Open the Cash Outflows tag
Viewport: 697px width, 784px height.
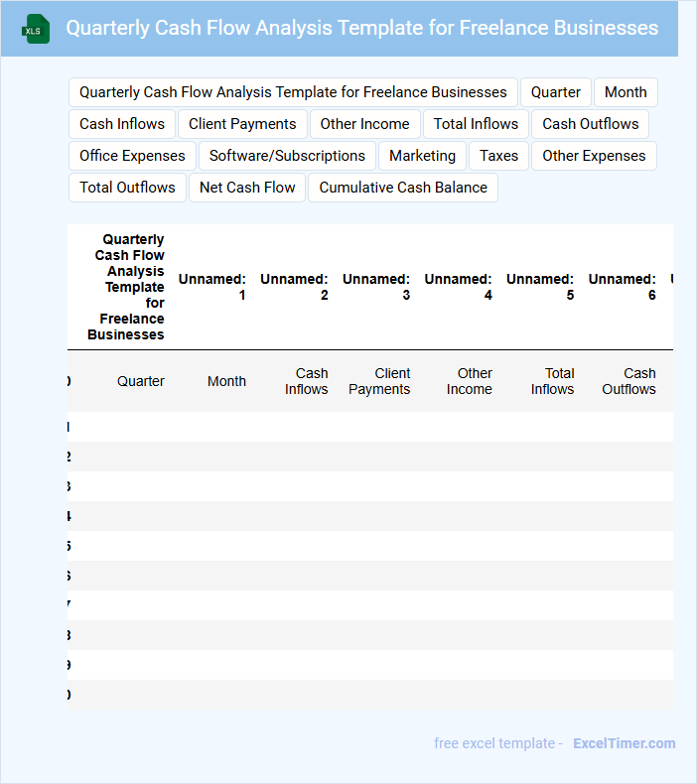(x=591, y=124)
